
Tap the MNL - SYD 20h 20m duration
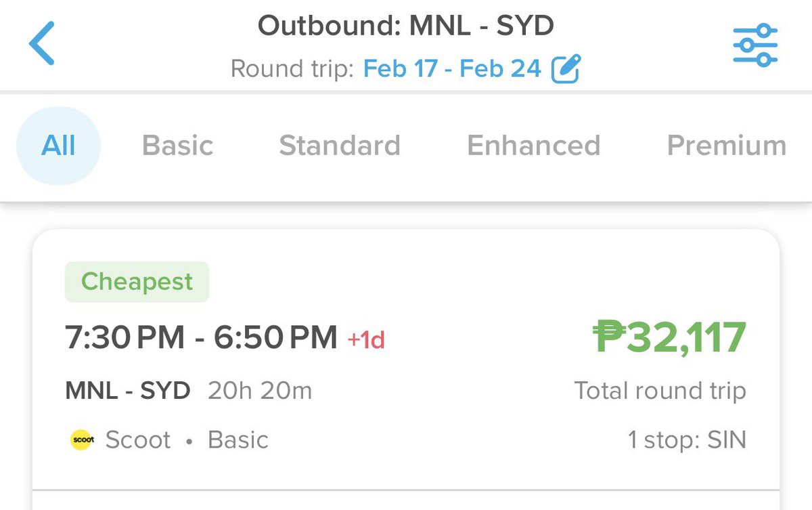click(x=189, y=391)
